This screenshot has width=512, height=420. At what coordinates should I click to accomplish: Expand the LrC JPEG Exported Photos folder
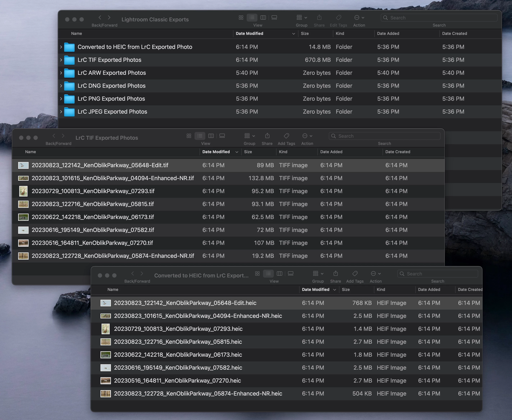pyautogui.click(x=61, y=111)
